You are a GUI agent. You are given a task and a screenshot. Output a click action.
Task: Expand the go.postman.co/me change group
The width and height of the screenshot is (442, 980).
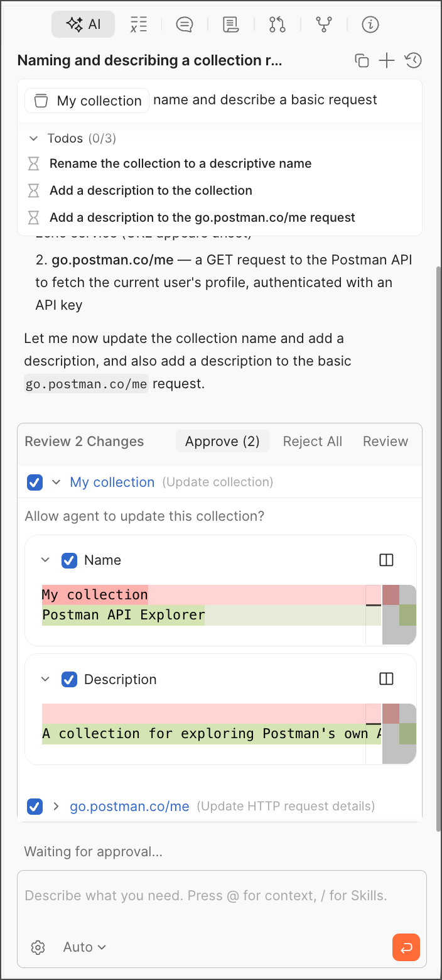point(56,807)
